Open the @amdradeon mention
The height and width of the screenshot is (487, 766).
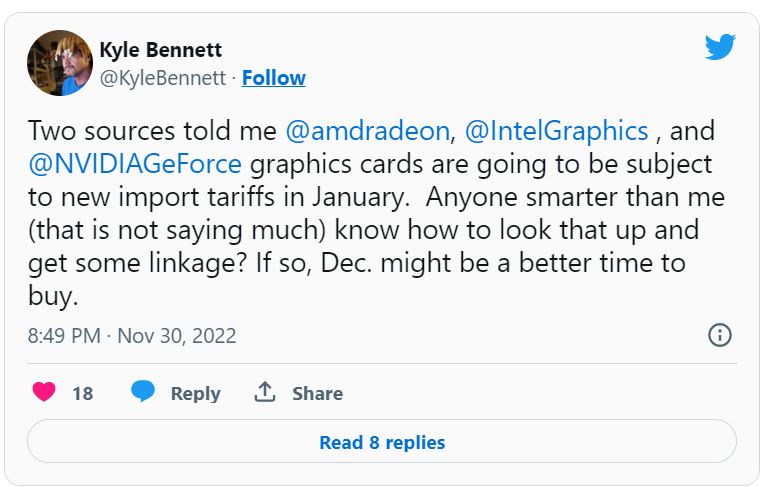tap(367, 131)
